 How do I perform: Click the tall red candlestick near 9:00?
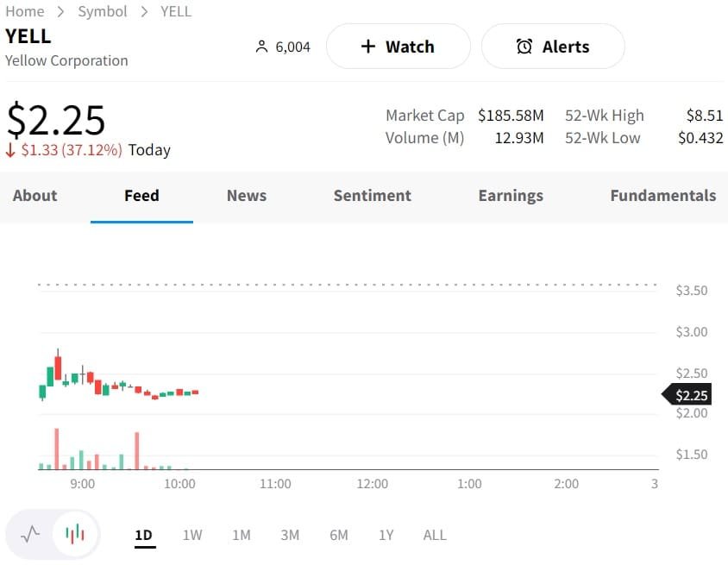58,368
